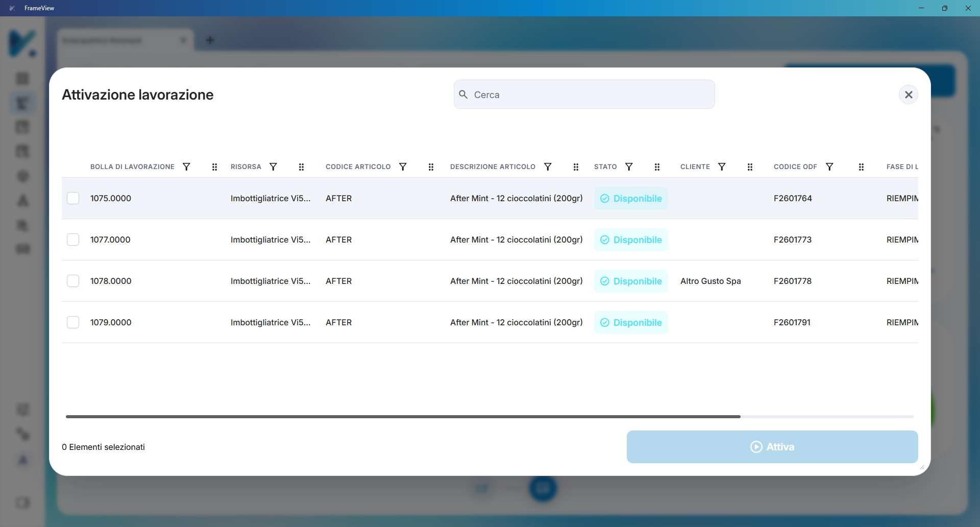Filter the Codice ODF column
The width and height of the screenshot is (980, 527).
(829, 167)
